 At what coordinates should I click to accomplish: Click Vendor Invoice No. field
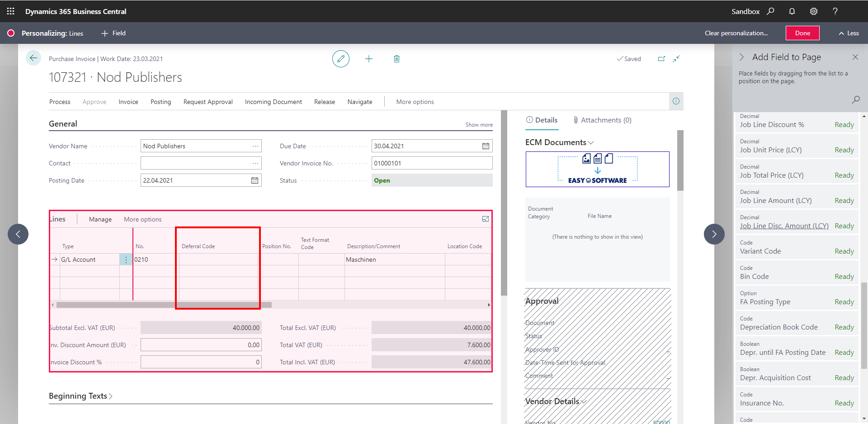432,163
